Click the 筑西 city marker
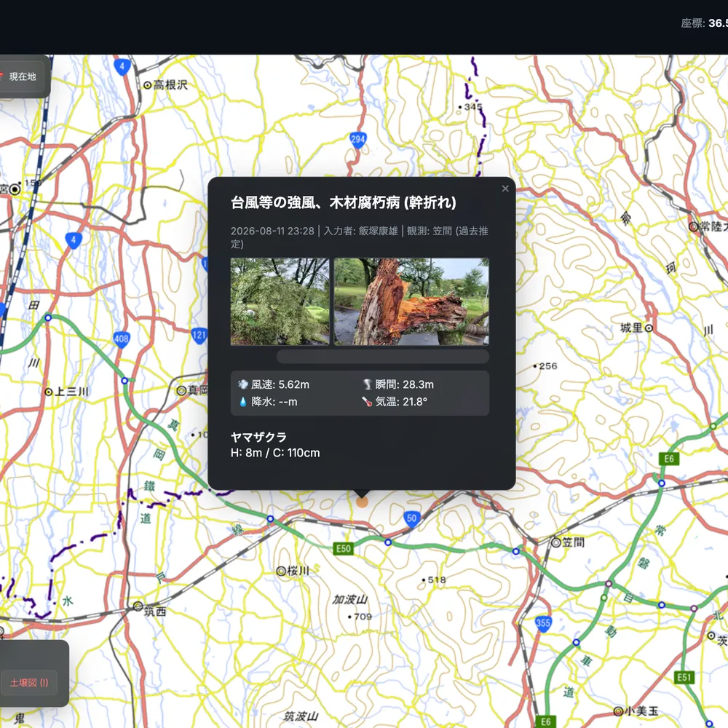728x728 pixels. 138,606
